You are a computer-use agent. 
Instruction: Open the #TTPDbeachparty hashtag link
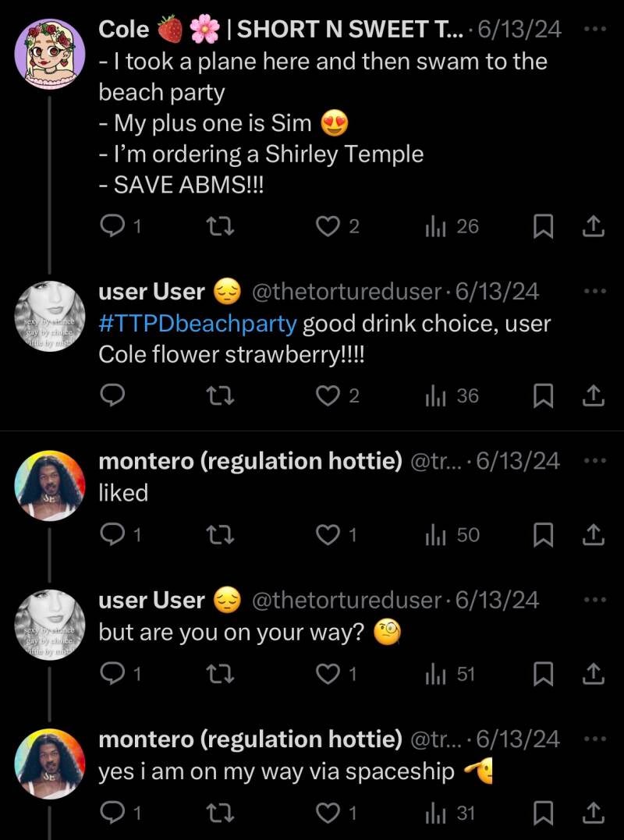coord(197,323)
